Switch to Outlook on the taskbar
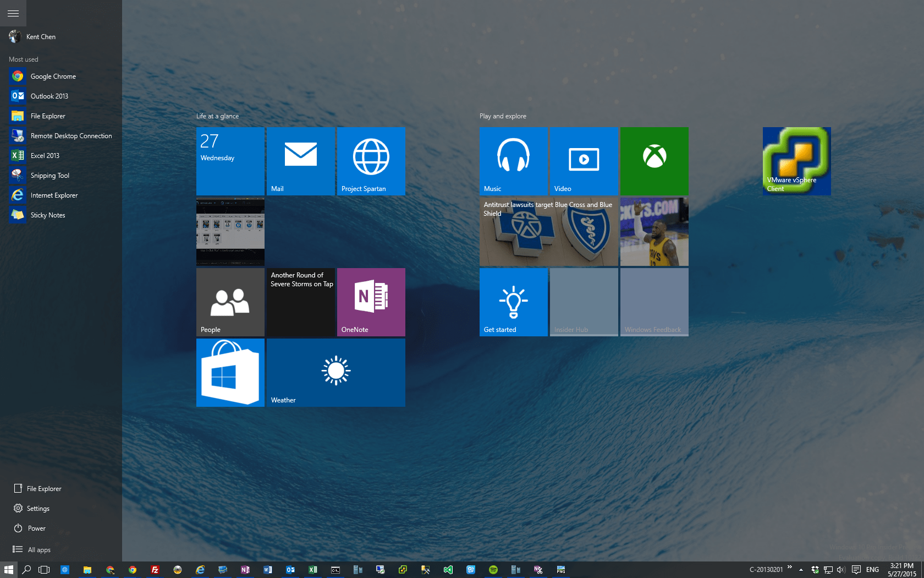The image size is (924, 578). pos(290,570)
